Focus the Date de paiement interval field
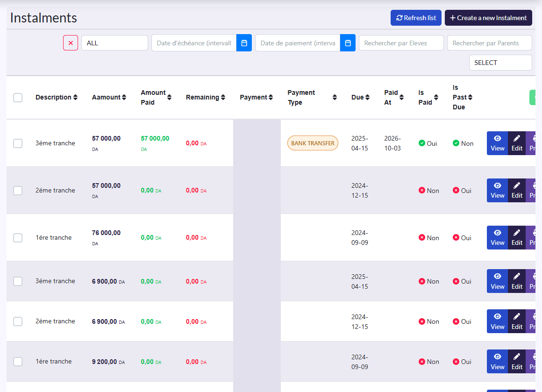Screen dimensions: 542x392 coord(298,43)
